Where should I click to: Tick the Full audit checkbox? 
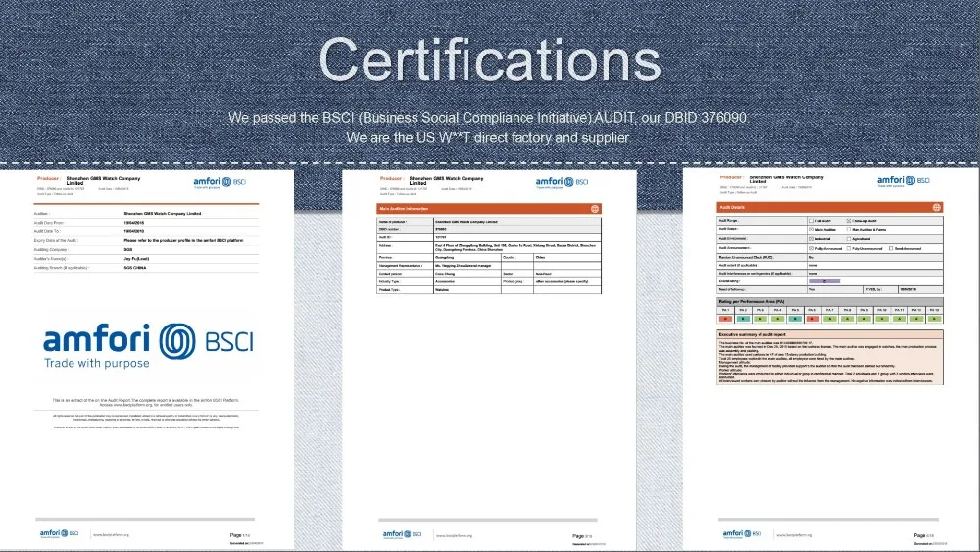coord(811,221)
